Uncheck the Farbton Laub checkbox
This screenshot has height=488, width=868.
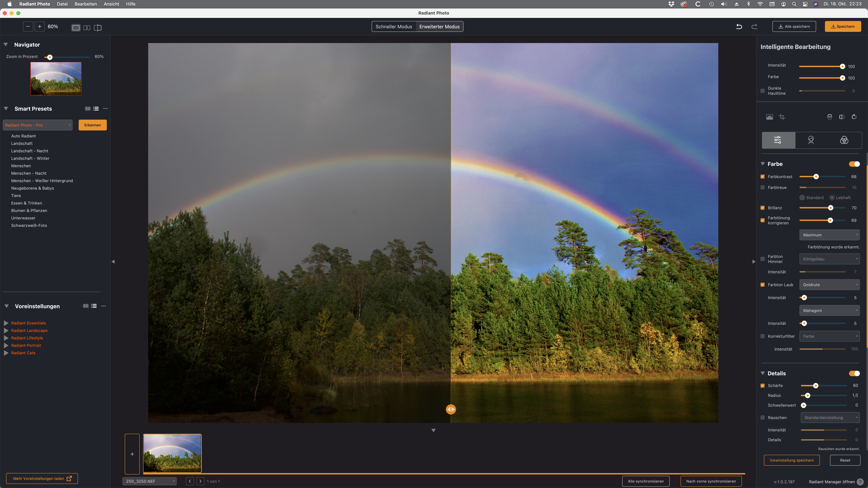click(x=763, y=285)
